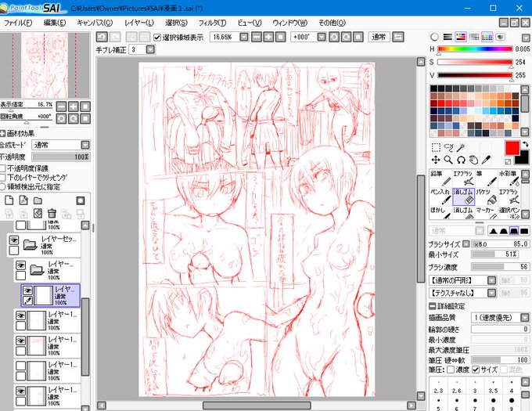Toggle the swatches panel icon

pyautogui.click(x=487, y=37)
